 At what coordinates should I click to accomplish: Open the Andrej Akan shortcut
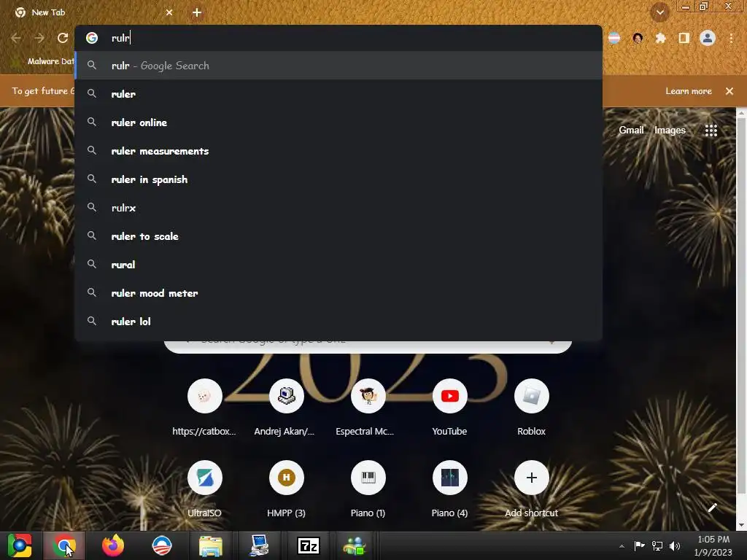click(286, 408)
